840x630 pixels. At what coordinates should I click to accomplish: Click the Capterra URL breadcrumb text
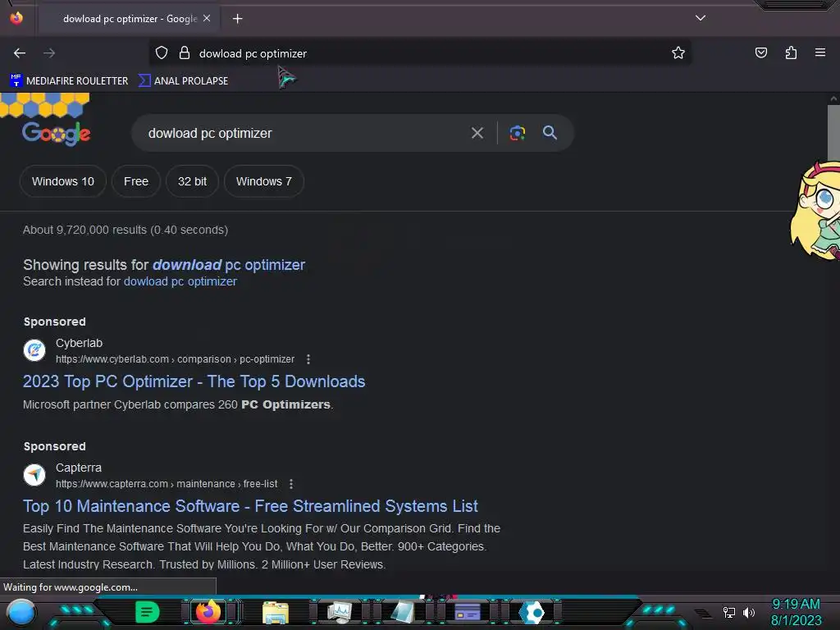167,484
